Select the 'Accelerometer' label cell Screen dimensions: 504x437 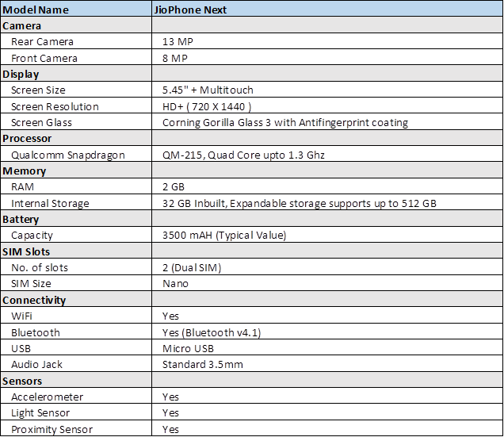[76, 397]
